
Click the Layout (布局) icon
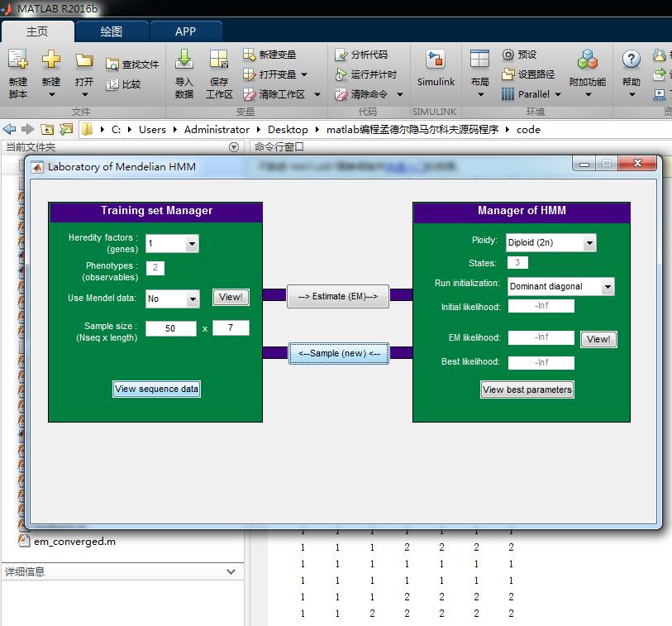(x=479, y=60)
